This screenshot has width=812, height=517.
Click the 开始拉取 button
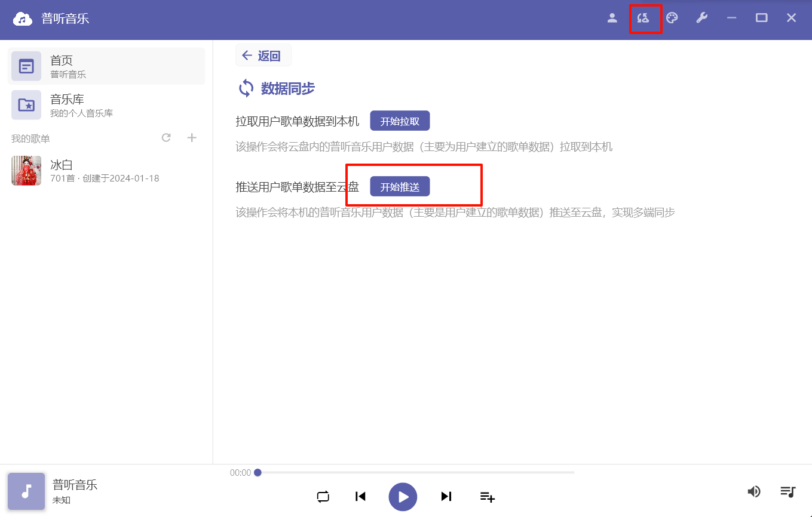point(400,121)
